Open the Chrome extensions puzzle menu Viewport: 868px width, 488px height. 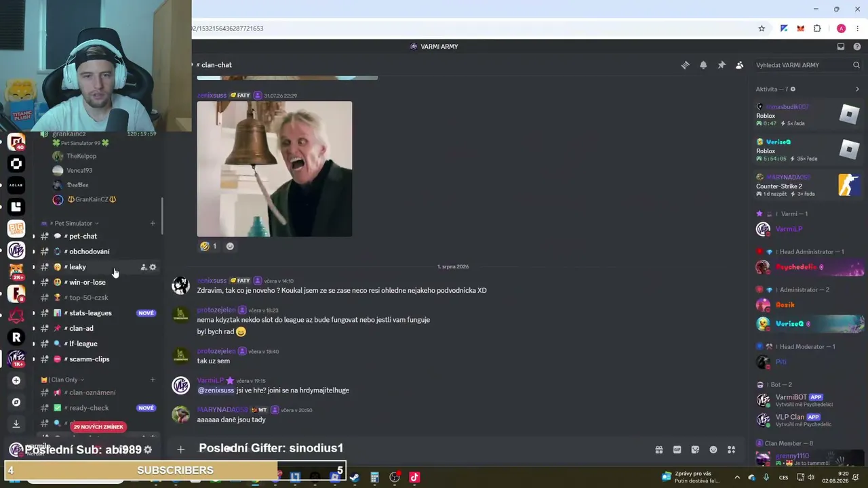pos(817,28)
